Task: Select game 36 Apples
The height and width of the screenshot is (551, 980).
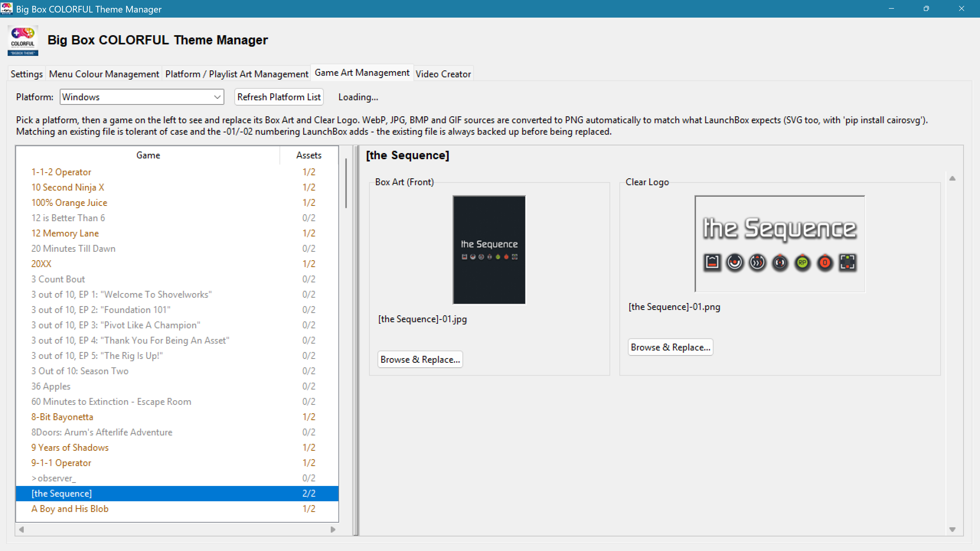Action: pos(177,386)
